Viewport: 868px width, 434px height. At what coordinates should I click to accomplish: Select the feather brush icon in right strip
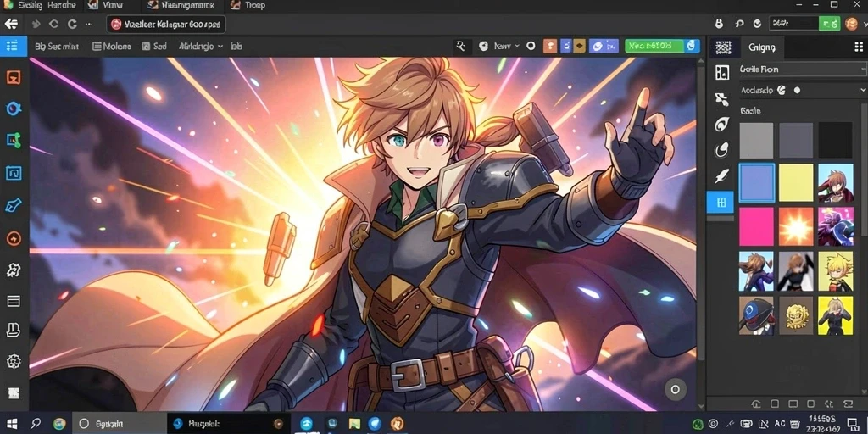coord(721,176)
